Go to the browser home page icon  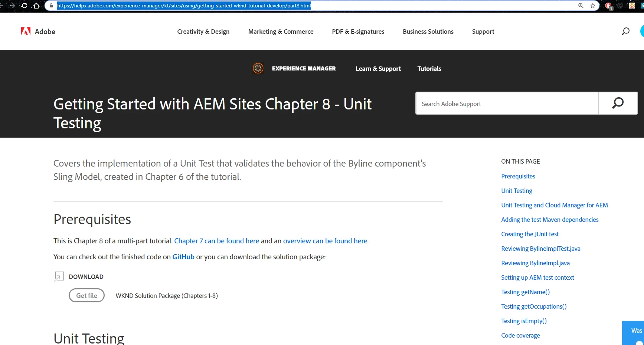tap(36, 6)
